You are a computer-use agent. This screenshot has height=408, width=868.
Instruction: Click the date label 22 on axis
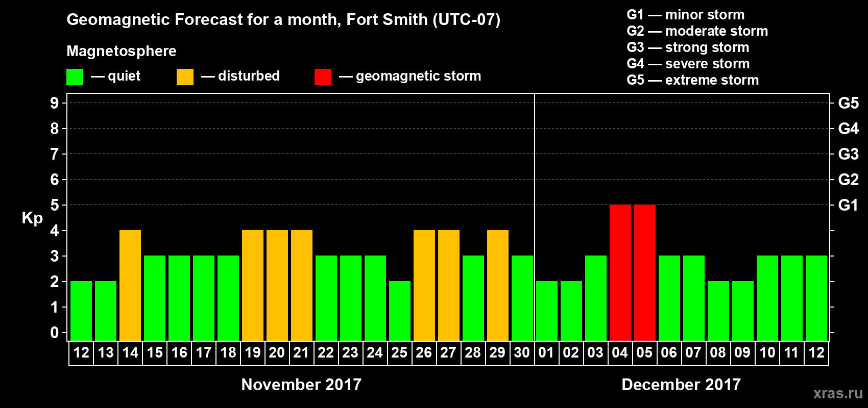(x=326, y=353)
